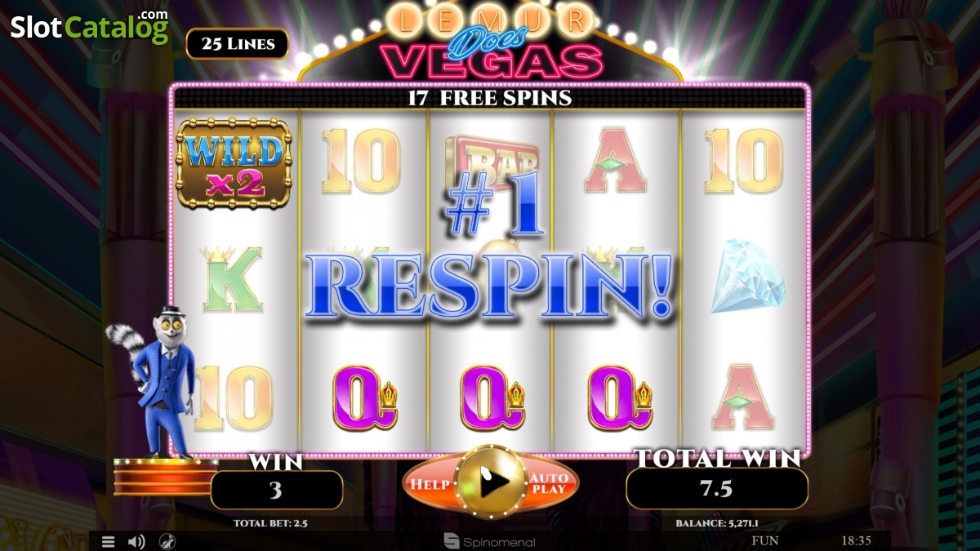Image resolution: width=980 pixels, height=551 pixels.
Task: Click the Wild x2 symbol
Action: 234,164
